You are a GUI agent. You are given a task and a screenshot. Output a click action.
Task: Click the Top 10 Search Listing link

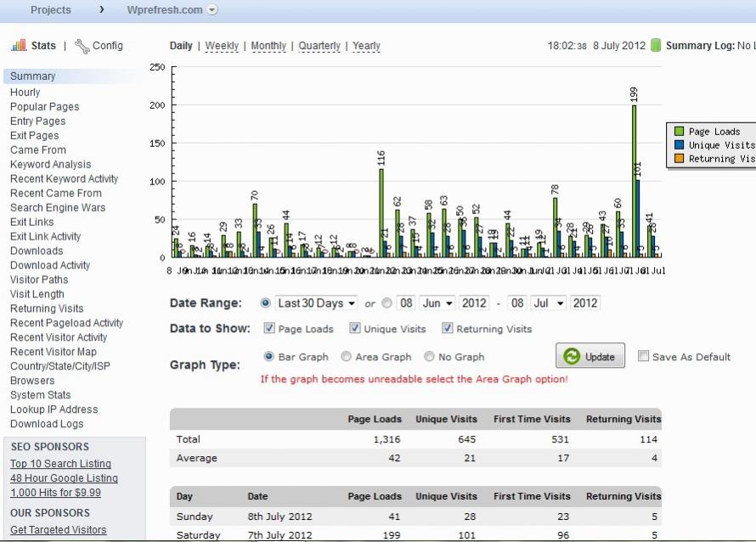point(61,464)
